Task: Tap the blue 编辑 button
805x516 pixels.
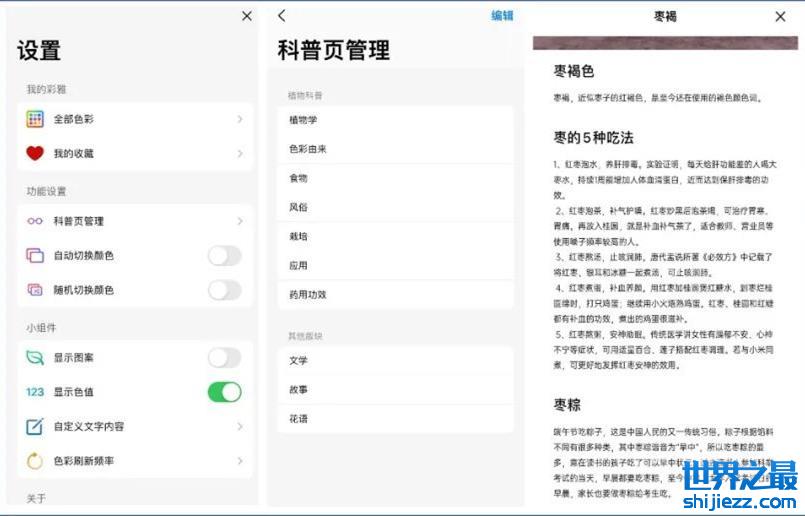Action: 502,16
